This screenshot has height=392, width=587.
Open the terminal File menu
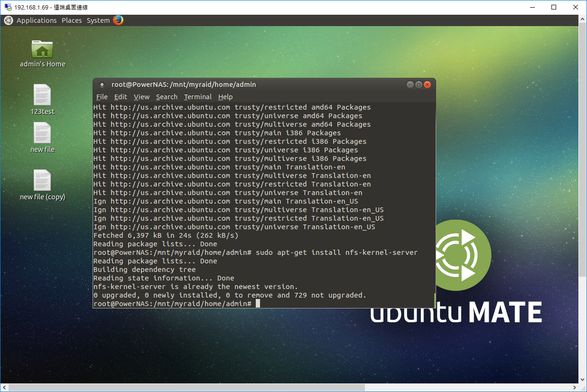point(102,97)
